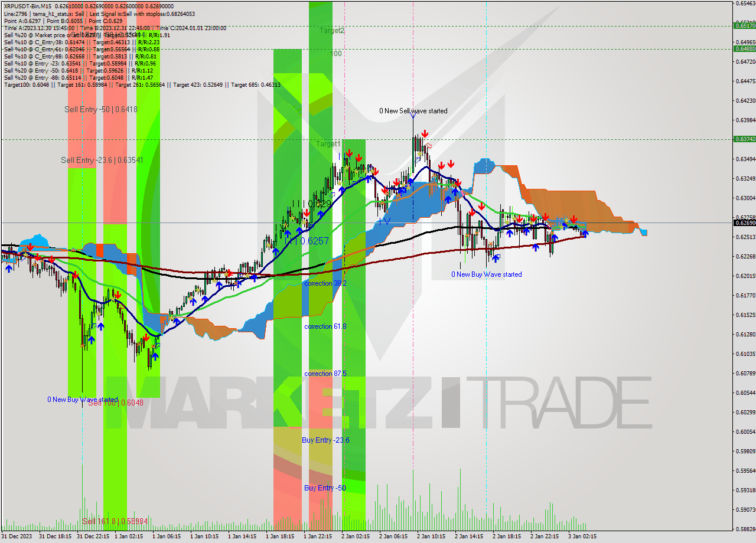
Task: Click the 'Sell Entry -23.6 | 0.63541' label
Action: 102,160
